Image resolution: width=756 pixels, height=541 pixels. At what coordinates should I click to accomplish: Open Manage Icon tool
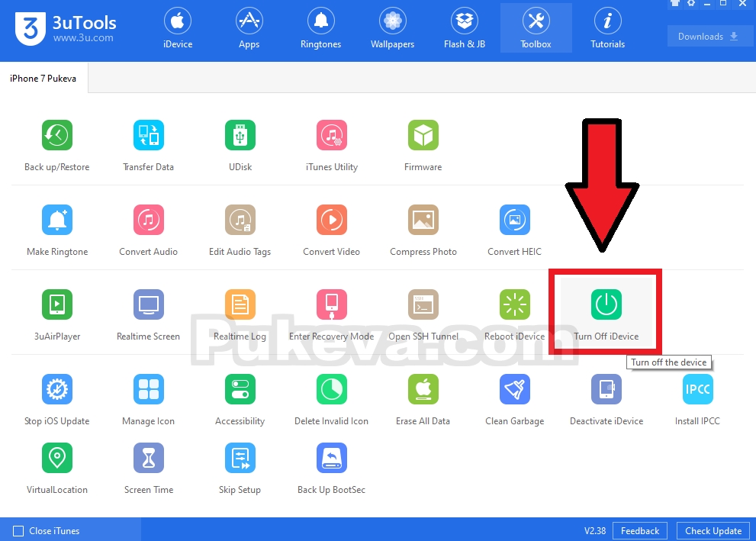point(149,389)
